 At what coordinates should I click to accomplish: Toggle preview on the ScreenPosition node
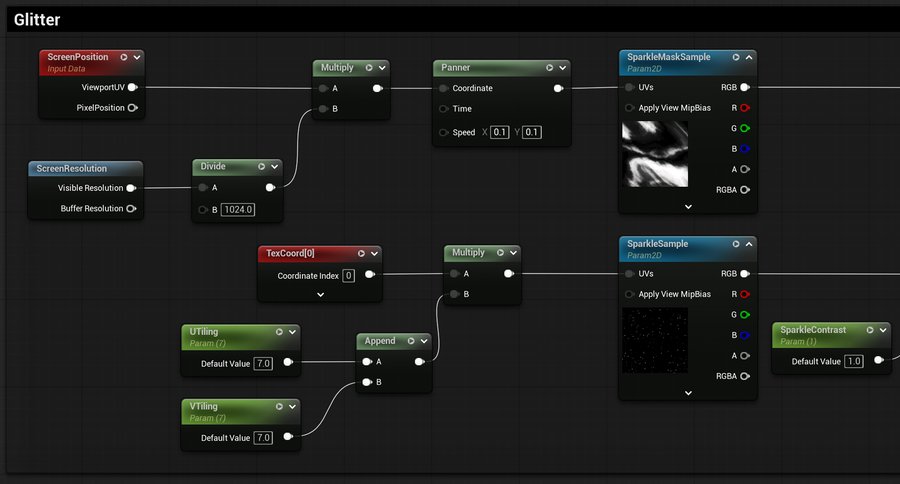(123, 57)
